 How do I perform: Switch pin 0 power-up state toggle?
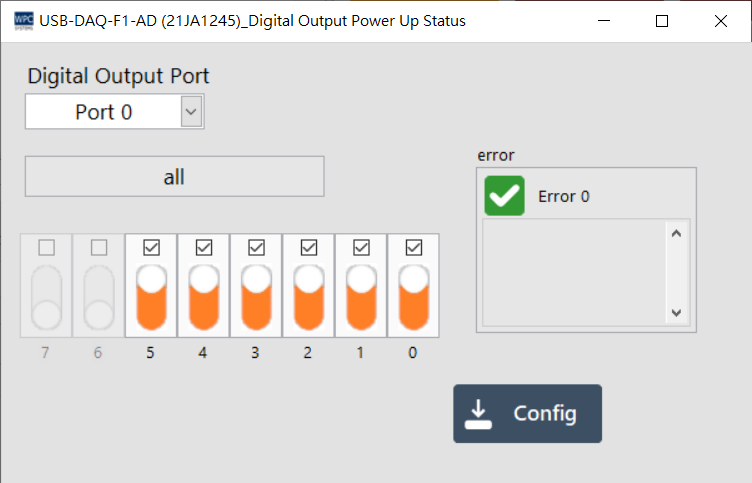pos(413,297)
